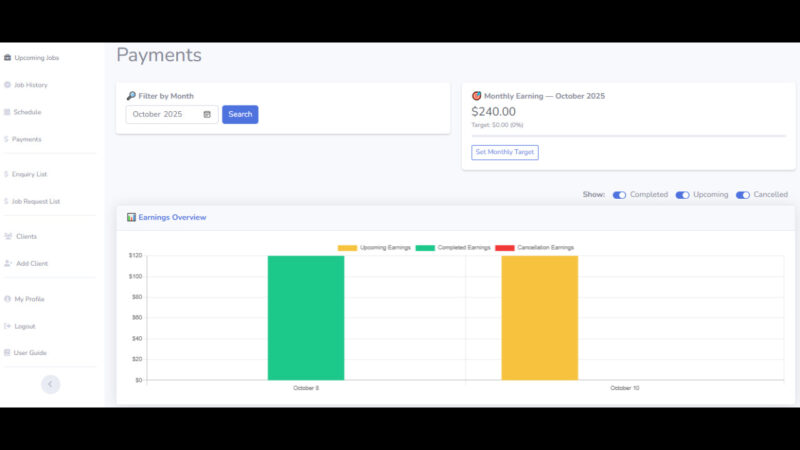This screenshot has width=800, height=450.
Task: Open Job Request List in the sidebar
Action: [x=35, y=201]
